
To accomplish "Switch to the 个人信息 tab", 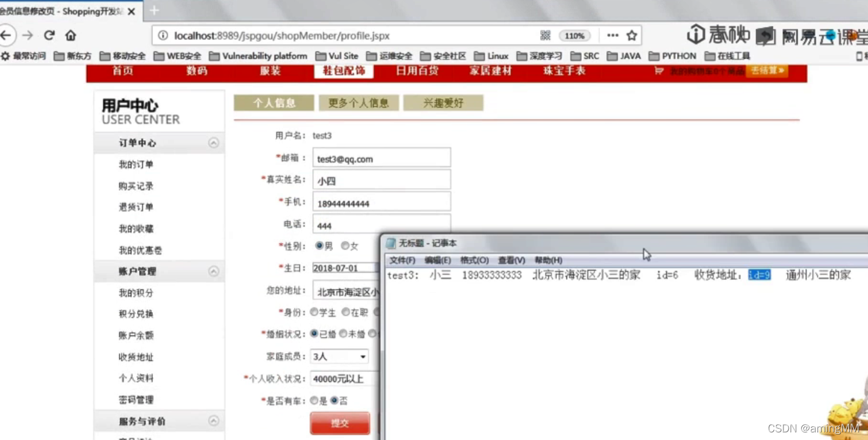I will 274,103.
